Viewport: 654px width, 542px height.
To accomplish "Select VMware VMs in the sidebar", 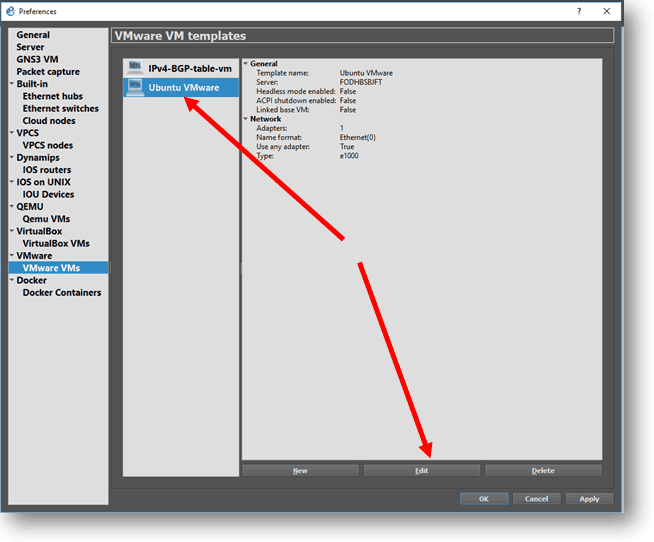I will point(58,268).
